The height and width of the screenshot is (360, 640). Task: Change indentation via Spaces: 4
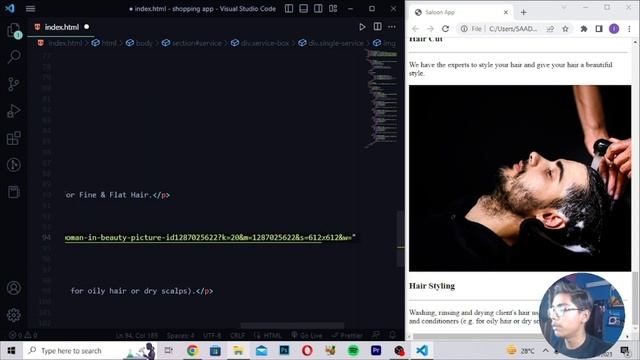[x=180, y=336]
